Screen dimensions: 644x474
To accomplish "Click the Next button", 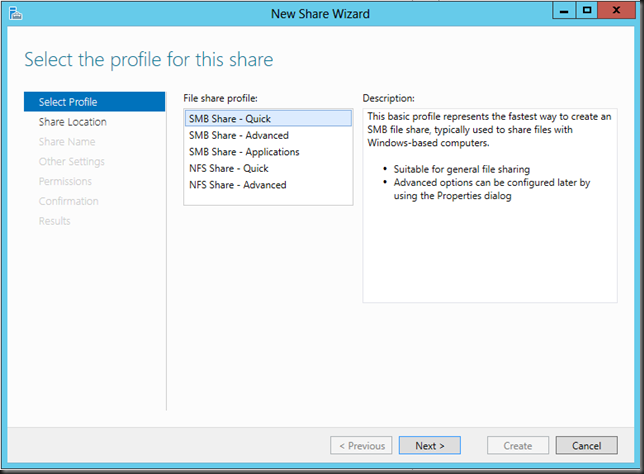I will 430,445.
